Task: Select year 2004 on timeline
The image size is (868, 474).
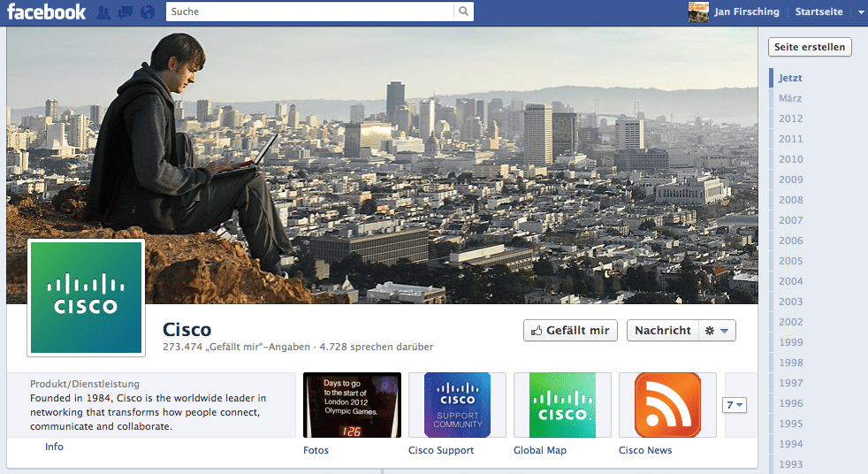Action: [x=790, y=281]
